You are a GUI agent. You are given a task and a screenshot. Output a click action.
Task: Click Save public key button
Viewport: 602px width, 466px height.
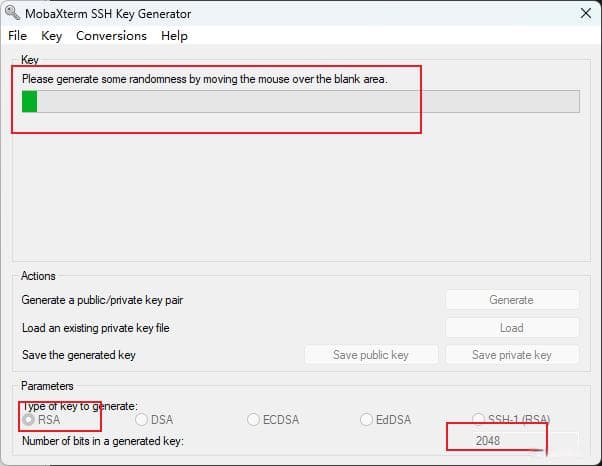(371, 355)
